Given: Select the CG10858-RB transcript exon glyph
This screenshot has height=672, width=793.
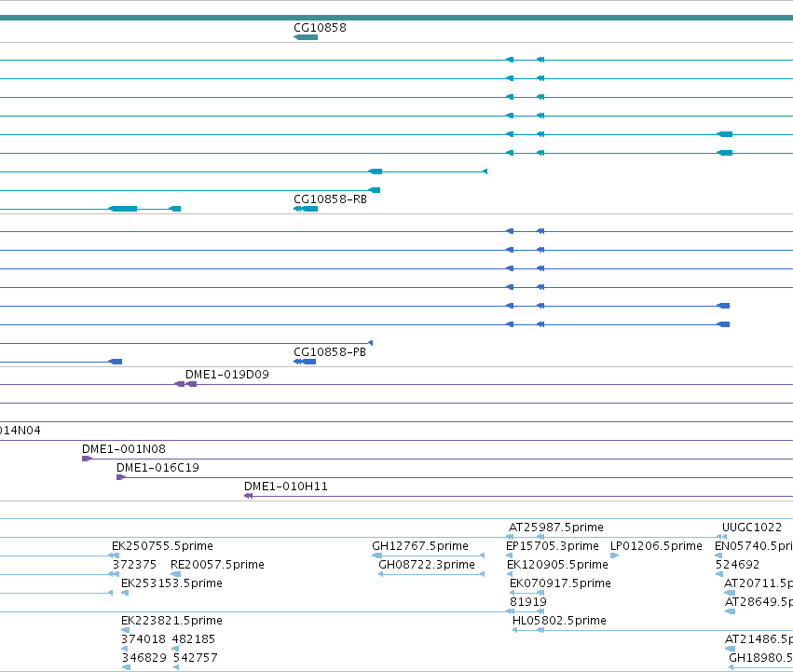Looking at the screenshot, I should pyautogui.click(x=306, y=209).
